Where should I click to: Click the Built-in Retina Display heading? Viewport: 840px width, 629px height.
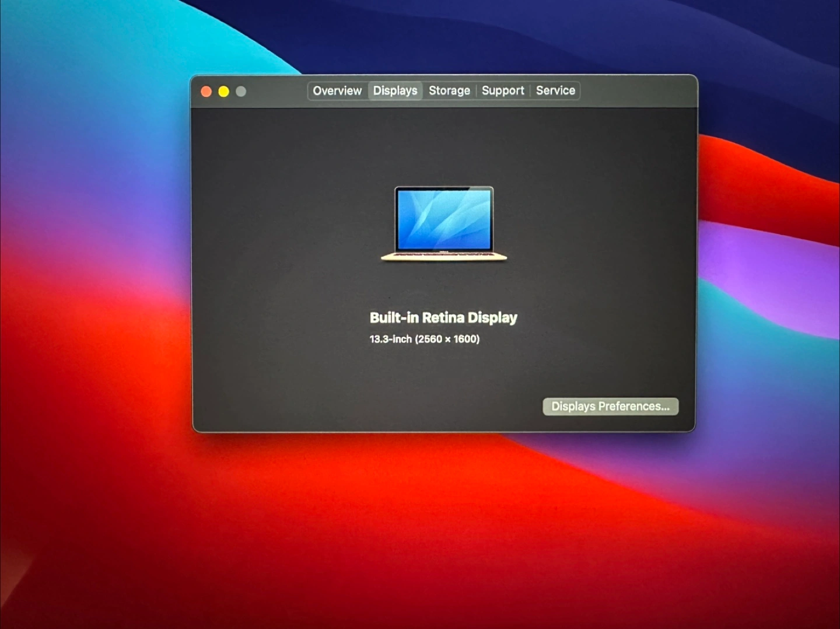443,318
